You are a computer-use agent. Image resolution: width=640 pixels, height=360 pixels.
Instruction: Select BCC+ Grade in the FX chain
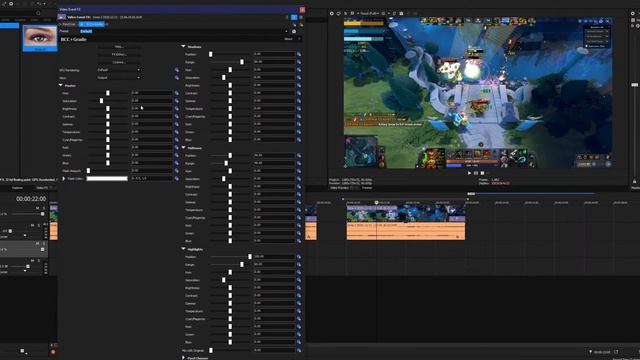pos(92,24)
